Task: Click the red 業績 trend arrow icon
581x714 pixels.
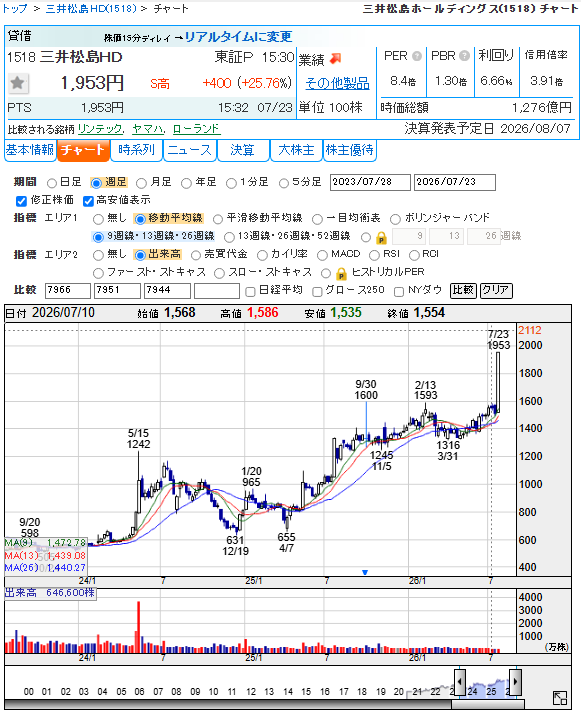Action: click(x=336, y=59)
